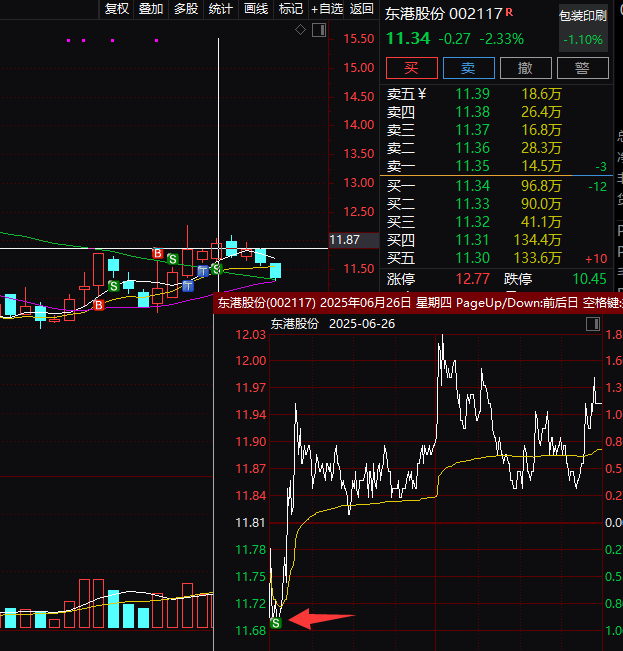This screenshot has width=623, height=651.
Task: Click the price change -0.27
Action: [x=455, y=39]
